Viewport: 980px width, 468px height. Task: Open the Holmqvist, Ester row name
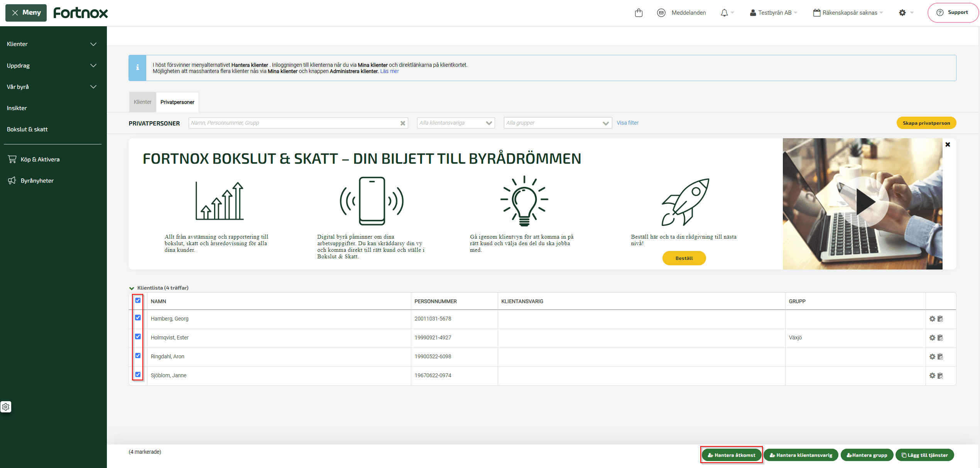click(169, 338)
